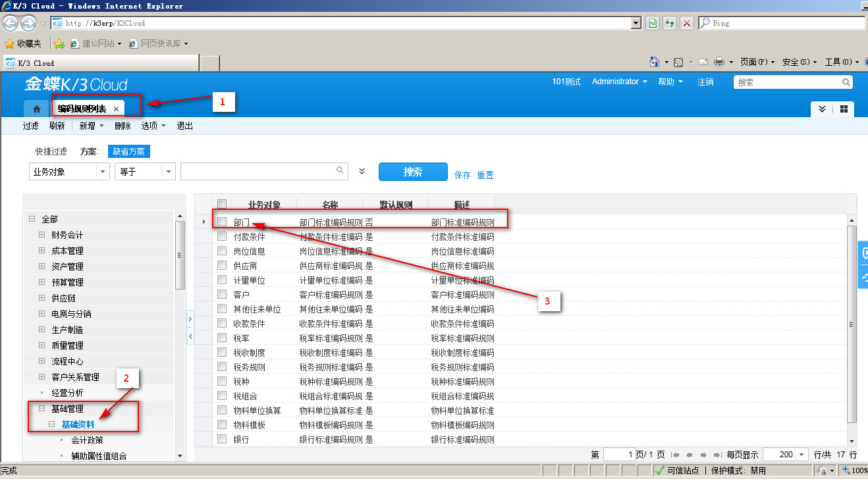Click the 注销 logout link
This screenshot has width=868, height=479.
pyautogui.click(x=705, y=82)
